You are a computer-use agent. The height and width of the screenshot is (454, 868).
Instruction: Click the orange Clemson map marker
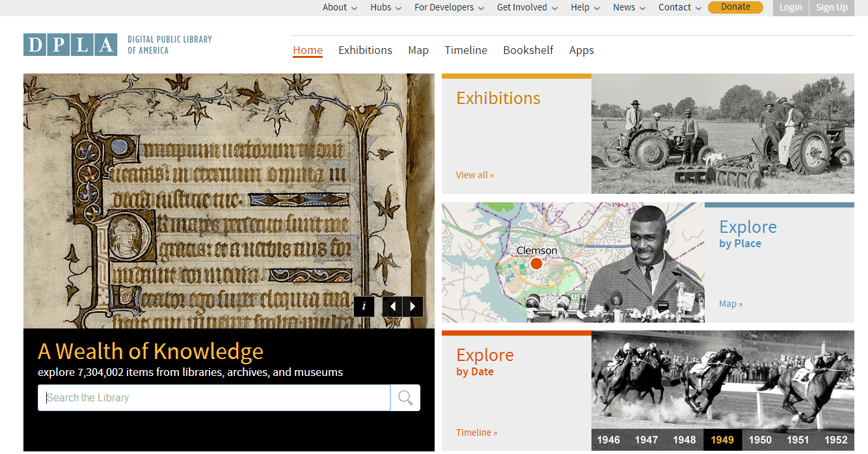pos(536,263)
